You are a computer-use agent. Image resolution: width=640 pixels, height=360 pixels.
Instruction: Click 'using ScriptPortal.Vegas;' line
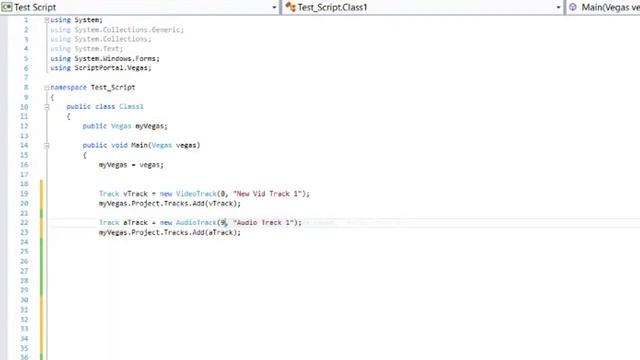101,68
